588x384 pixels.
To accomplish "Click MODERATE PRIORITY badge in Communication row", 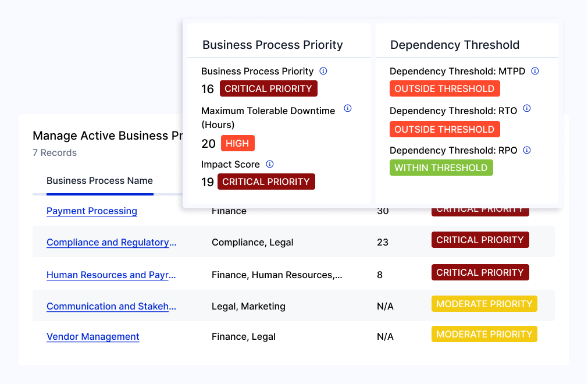I will tap(484, 304).
